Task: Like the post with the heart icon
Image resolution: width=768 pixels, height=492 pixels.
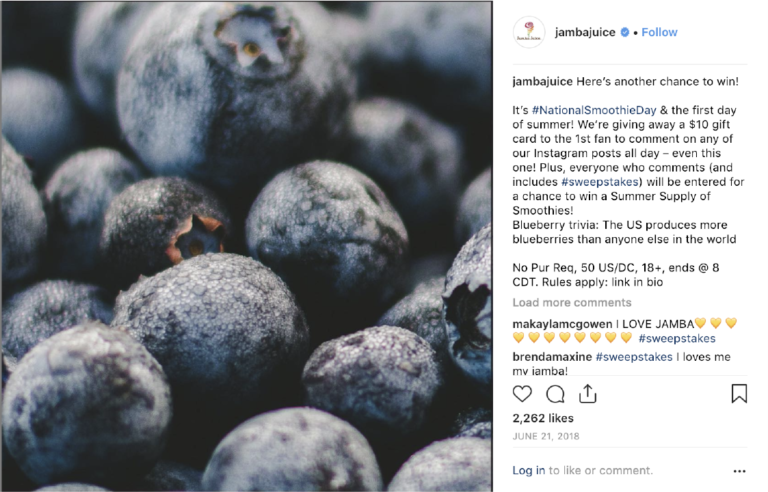Action: pyautogui.click(x=522, y=394)
